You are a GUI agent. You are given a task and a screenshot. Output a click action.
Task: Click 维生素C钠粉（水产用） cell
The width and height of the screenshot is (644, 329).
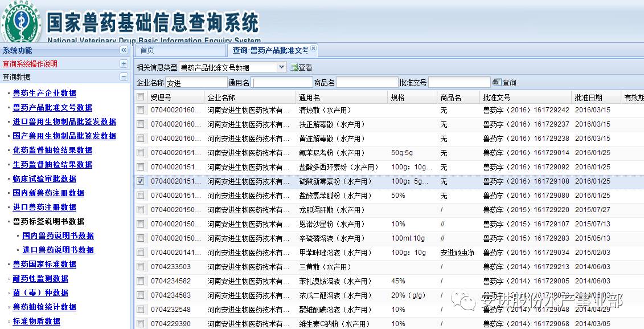[x=334, y=324]
